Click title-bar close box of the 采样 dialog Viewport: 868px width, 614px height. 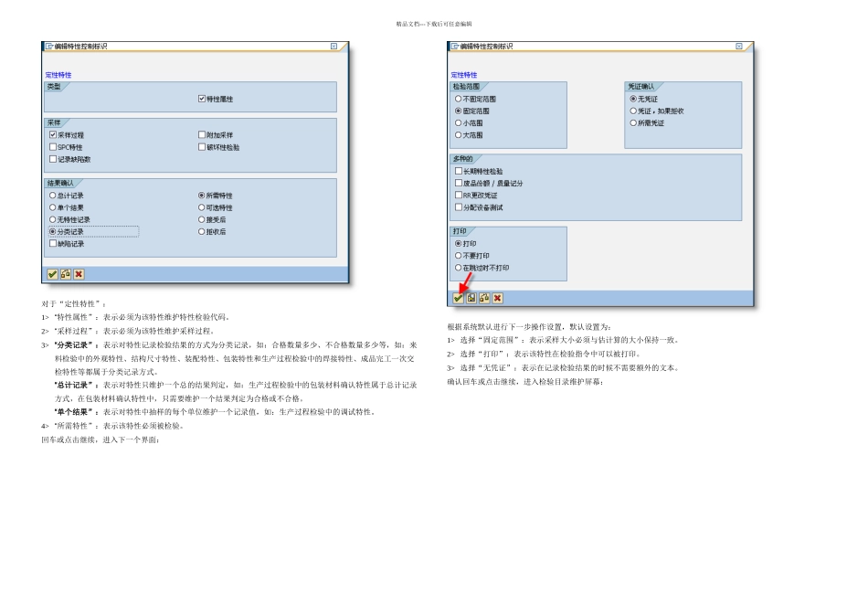(x=333, y=47)
